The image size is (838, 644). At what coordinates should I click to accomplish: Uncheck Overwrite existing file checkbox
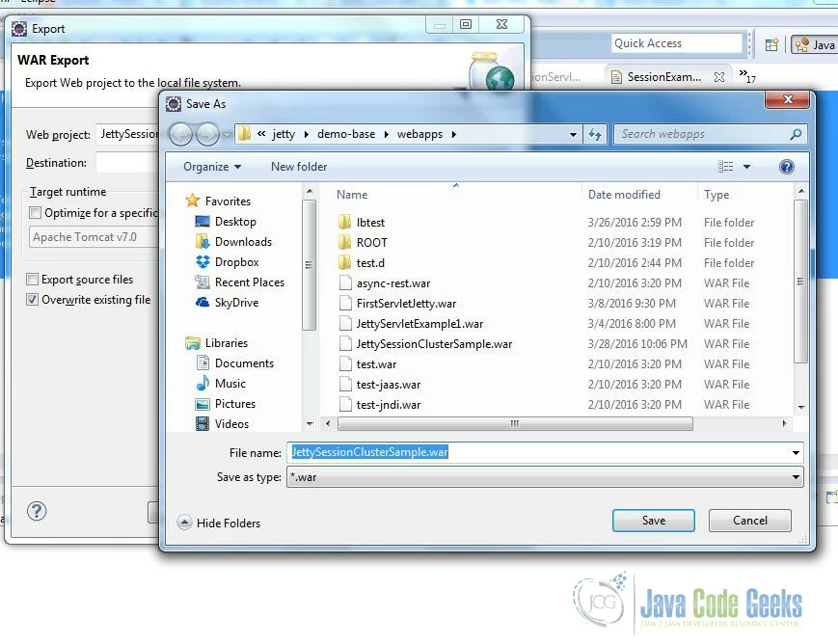tap(33, 299)
